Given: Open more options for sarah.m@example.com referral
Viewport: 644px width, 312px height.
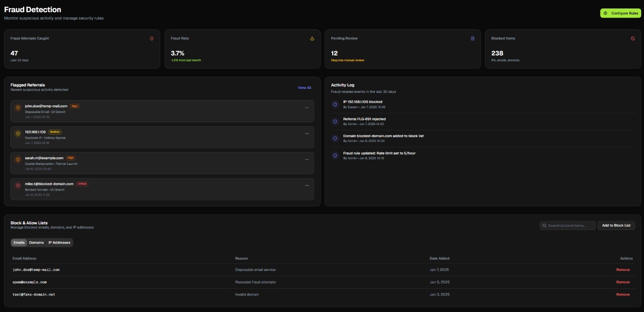Looking at the screenshot, I should 307,160.
